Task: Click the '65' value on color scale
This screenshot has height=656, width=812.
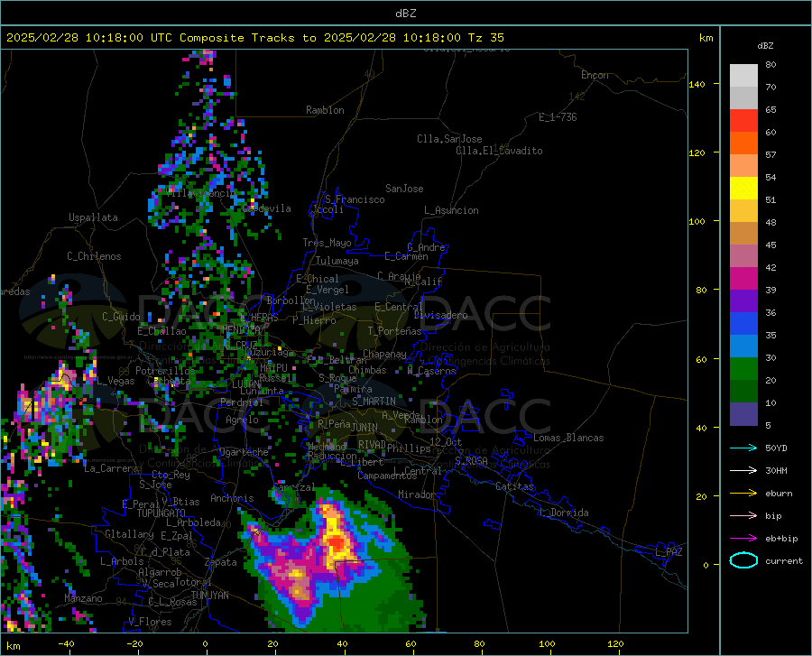Action: (x=770, y=109)
